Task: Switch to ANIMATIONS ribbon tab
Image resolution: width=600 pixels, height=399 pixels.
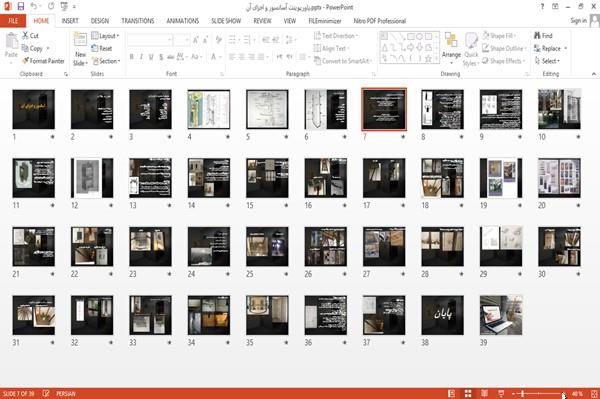Action: coord(183,21)
